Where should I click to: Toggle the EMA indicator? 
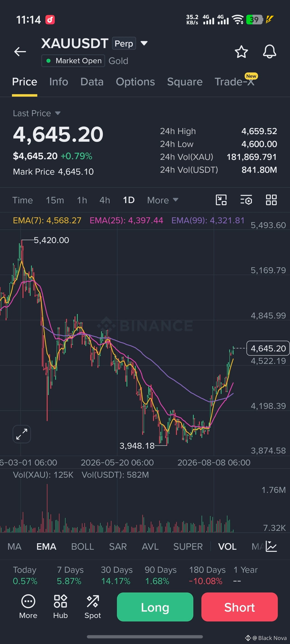click(46, 546)
